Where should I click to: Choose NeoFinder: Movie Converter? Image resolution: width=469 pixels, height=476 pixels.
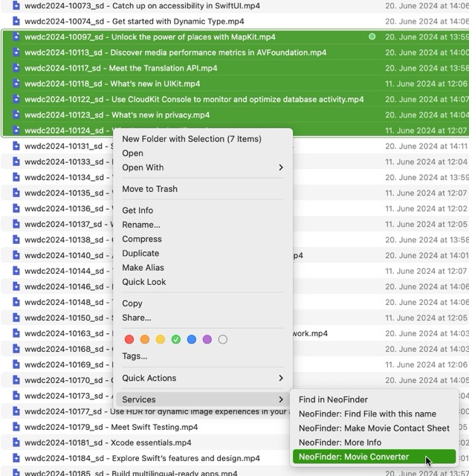tap(354, 457)
